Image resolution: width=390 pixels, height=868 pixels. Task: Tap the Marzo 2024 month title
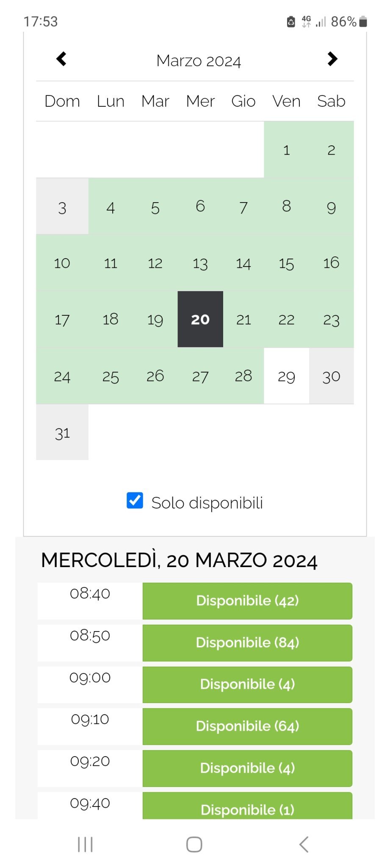199,61
